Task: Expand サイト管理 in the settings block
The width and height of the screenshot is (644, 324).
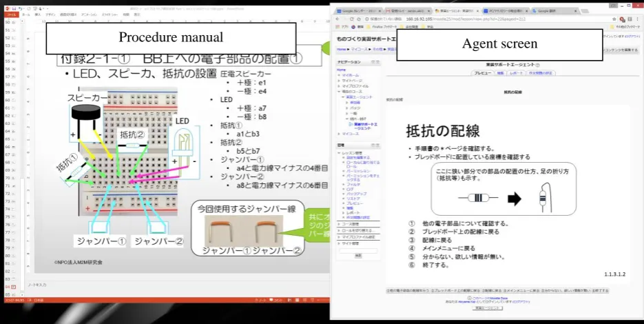Action: [x=339, y=243]
